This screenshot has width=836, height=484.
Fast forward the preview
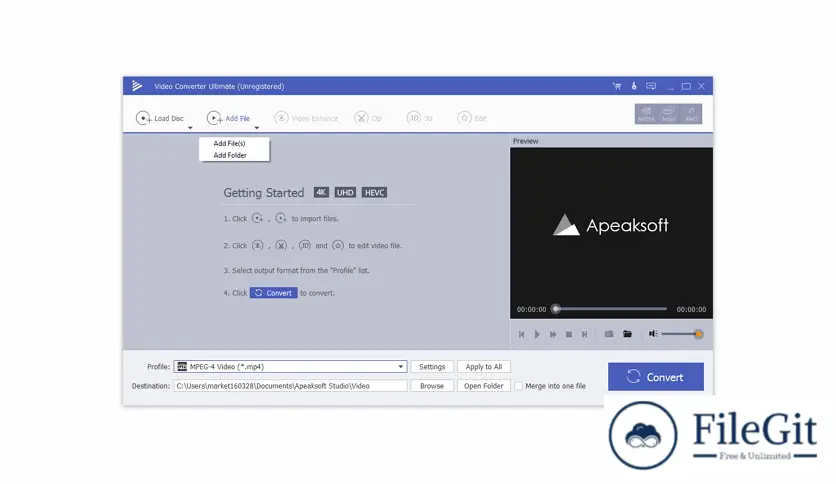[x=553, y=334]
